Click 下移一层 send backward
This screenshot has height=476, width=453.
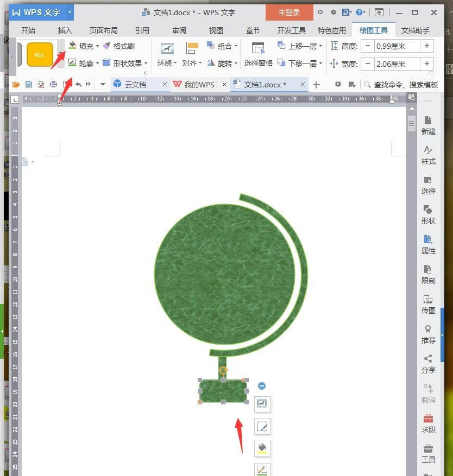[x=300, y=63]
